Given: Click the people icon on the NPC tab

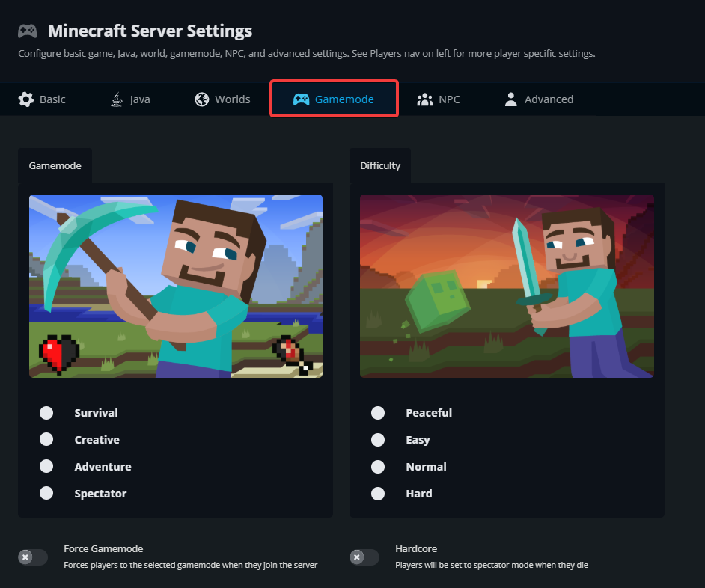Looking at the screenshot, I should pos(425,99).
